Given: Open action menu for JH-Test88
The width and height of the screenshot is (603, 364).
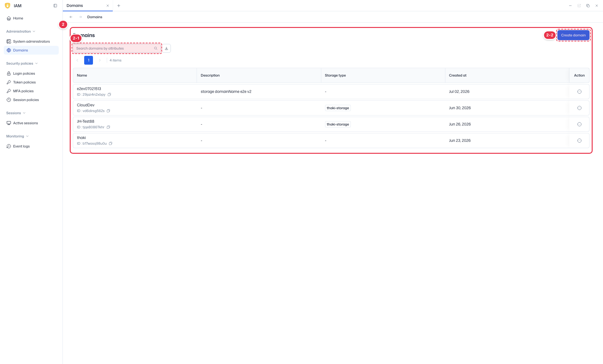Looking at the screenshot, I should tap(579, 124).
